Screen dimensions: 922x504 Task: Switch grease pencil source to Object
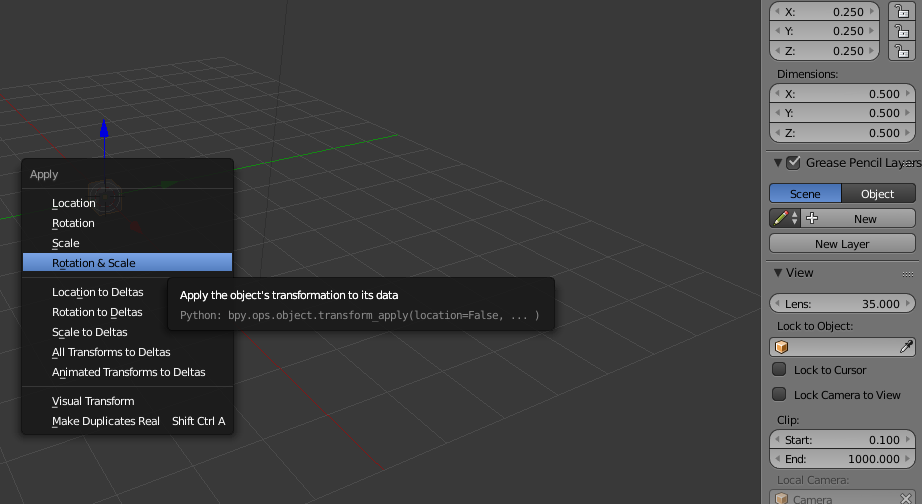coord(878,193)
